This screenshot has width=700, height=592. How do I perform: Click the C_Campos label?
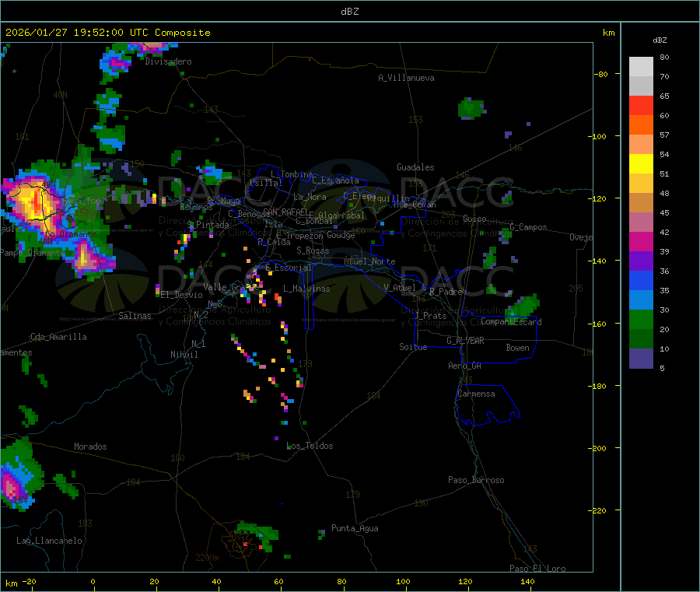tap(529, 227)
